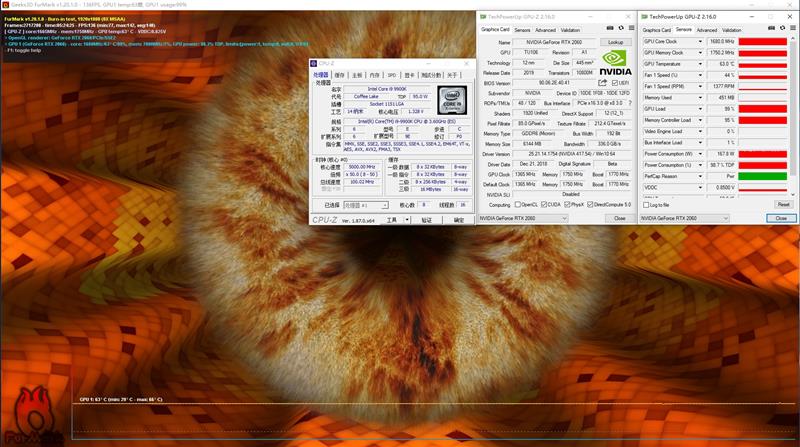800x447 pixels.
Task: Toggle the OpenCL computing checkbox
Action: coord(518,205)
